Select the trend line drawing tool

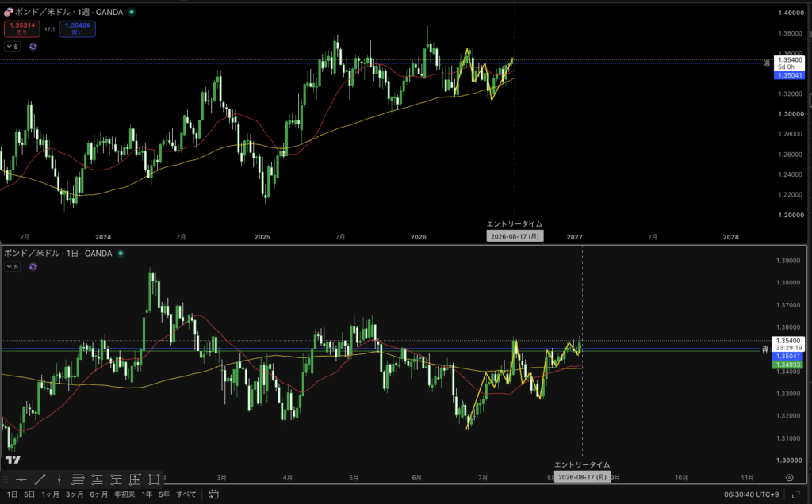coord(40,479)
